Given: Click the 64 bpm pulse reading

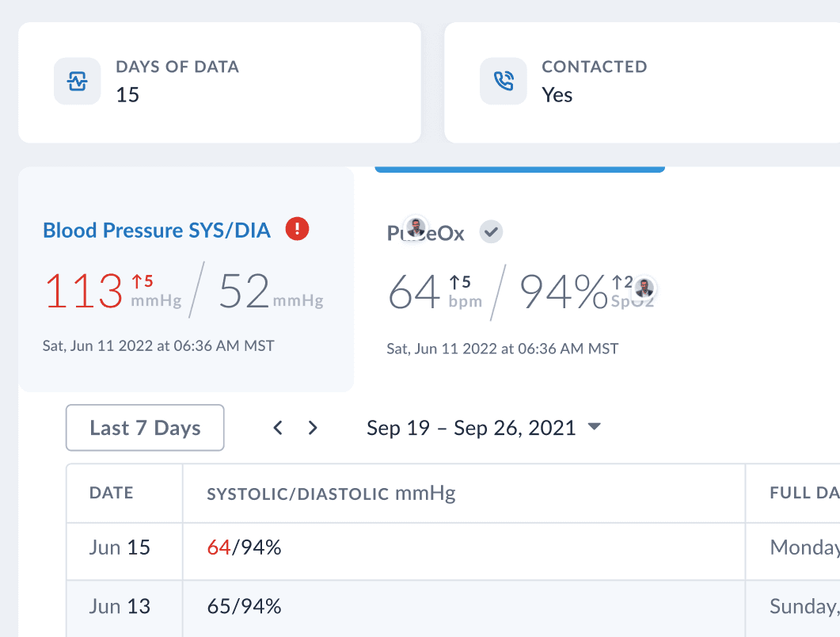Looking at the screenshot, I should tap(414, 292).
